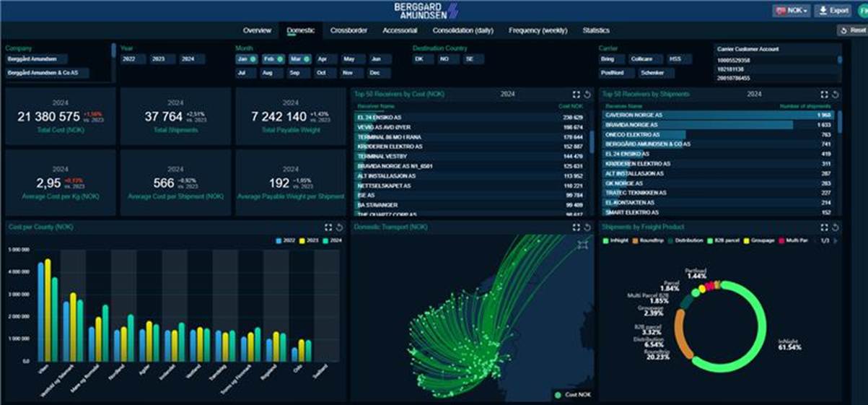The height and width of the screenshot is (405, 868).
Task: Maximize Shipments by Freight Product chart
Action: coord(825,227)
